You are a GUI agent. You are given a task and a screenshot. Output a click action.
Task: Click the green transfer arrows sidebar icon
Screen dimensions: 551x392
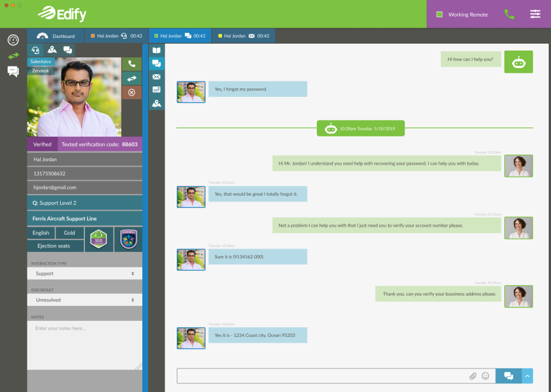click(13, 56)
